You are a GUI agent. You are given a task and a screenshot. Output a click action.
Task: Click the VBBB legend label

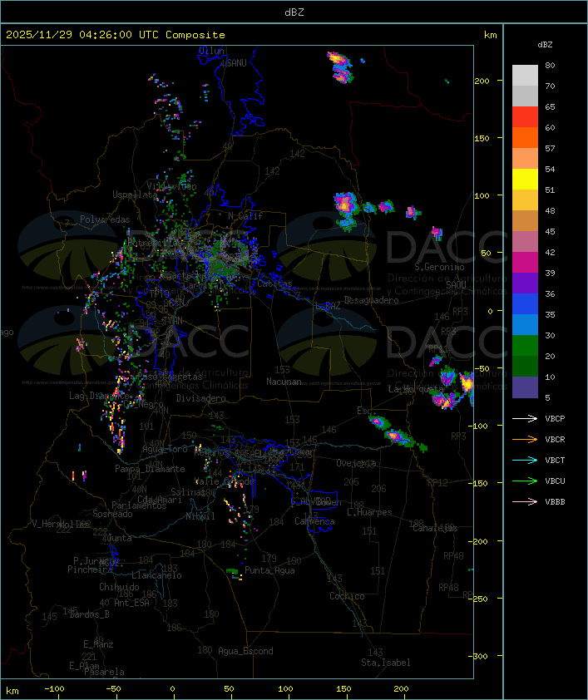(x=555, y=502)
